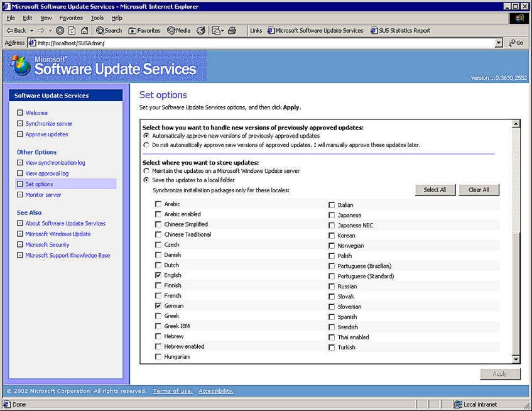The height and width of the screenshot is (411, 532).
Task: Click the Select All locales button
Action: click(435, 190)
